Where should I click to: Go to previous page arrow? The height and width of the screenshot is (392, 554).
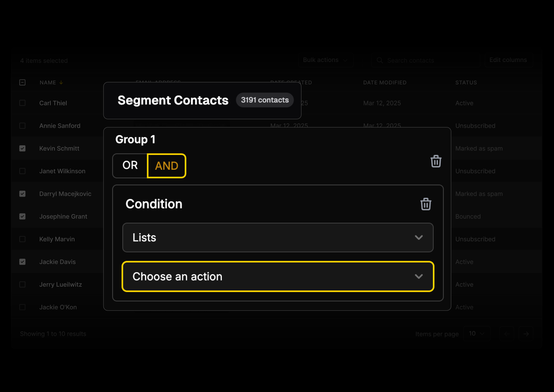(507, 334)
